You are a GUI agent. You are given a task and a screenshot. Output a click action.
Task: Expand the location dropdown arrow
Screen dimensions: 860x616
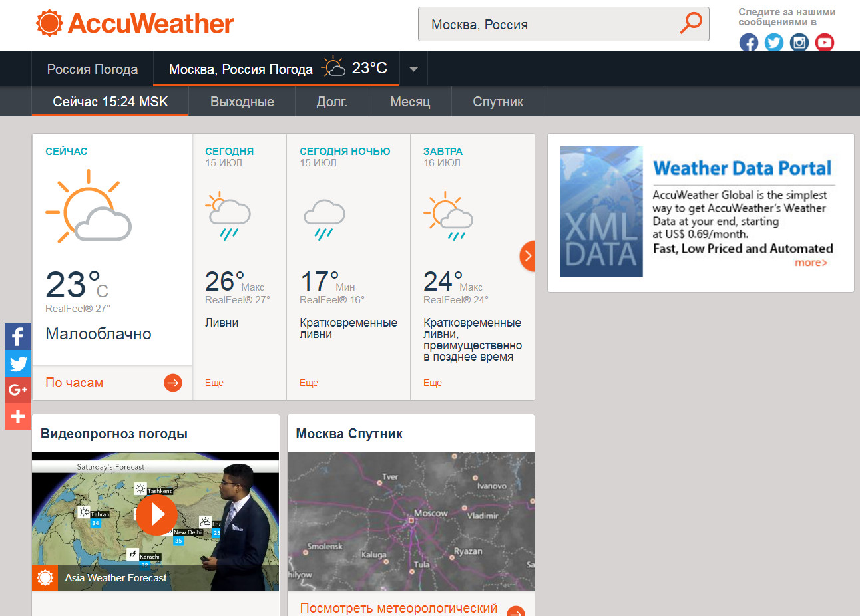click(413, 69)
